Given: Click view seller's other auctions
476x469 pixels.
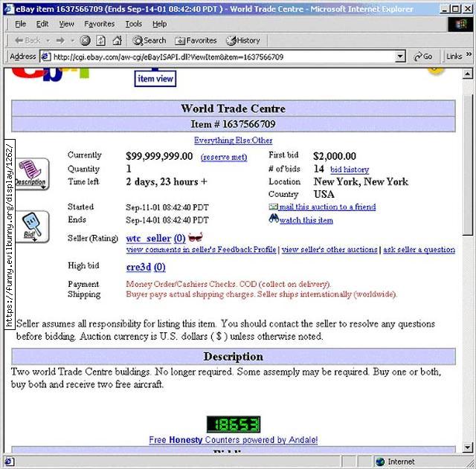Looking at the screenshot, I should (x=329, y=250).
